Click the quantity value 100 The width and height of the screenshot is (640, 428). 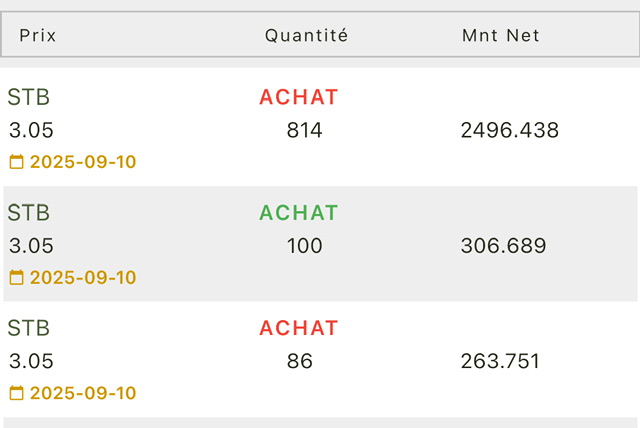pos(304,246)
